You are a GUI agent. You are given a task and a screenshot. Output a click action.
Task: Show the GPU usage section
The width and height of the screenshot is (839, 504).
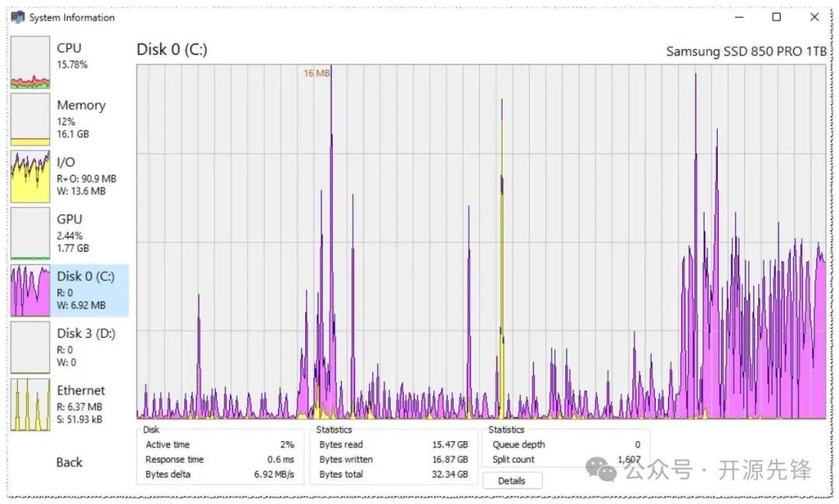(68, 233)
